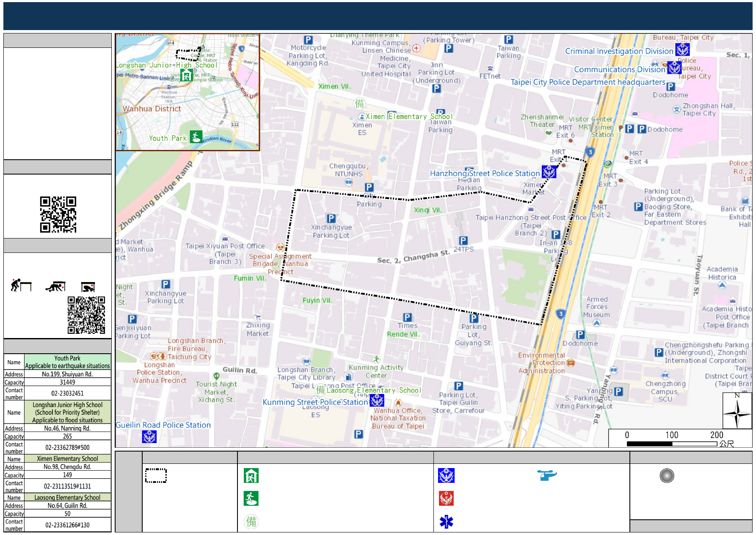756x535 pixels.
Task: Select contact number '02-23032451'
Action: (67, 394)
